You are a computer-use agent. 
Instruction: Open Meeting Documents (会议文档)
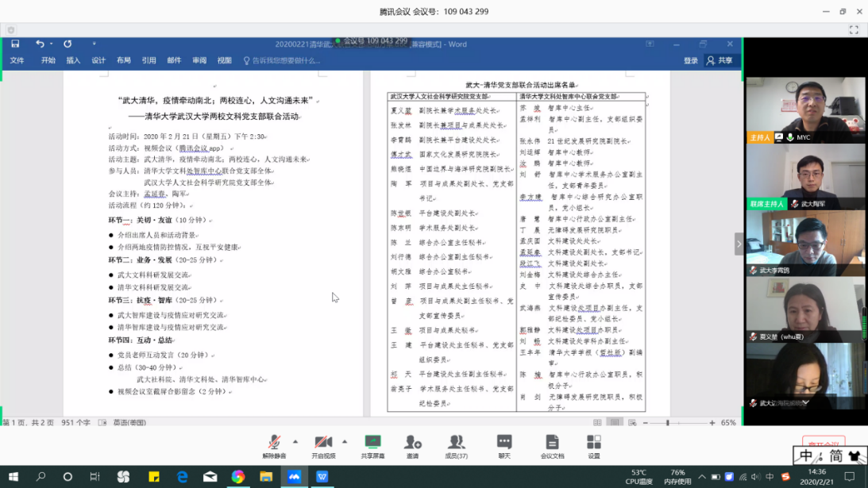(x=552, y=444)
